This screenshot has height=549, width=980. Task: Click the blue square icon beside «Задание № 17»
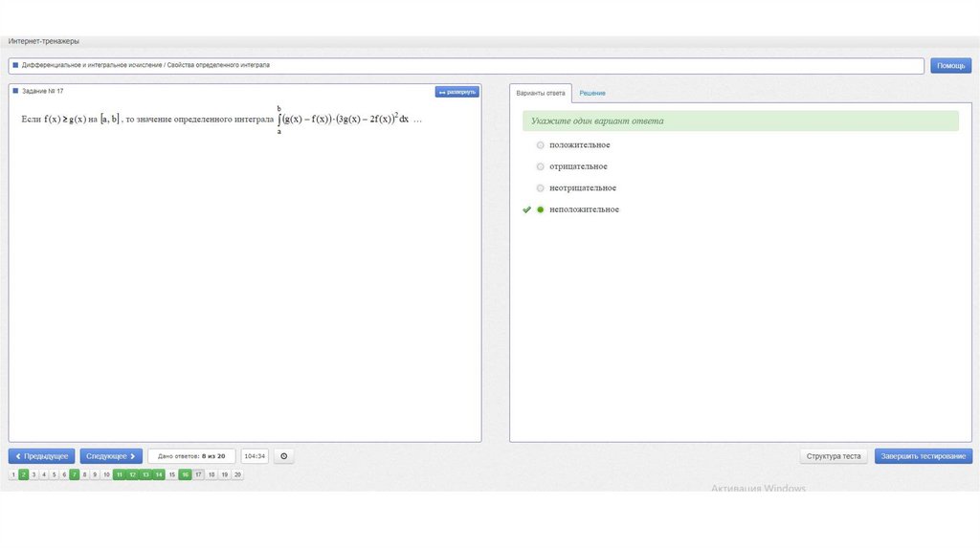[x=15, y=91]
